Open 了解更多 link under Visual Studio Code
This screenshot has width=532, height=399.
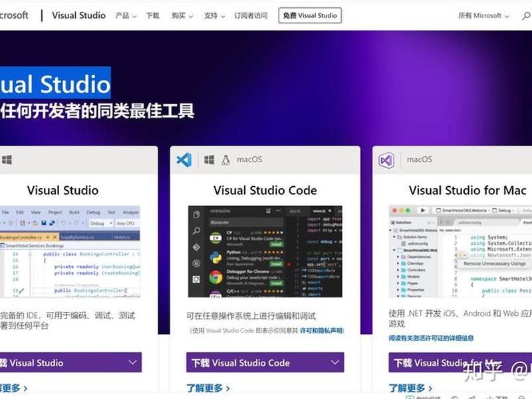click(208, 388)
